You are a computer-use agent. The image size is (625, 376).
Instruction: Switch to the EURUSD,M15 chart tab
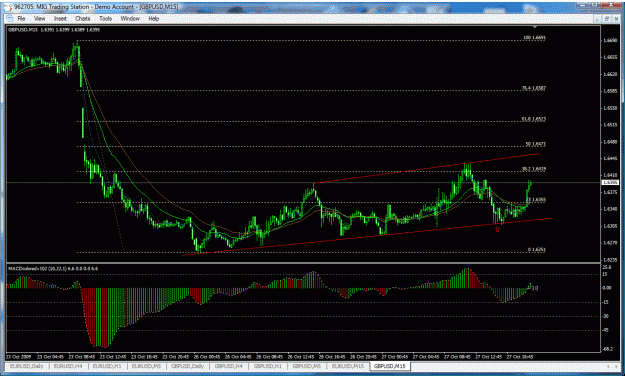[x=348, y=366]
